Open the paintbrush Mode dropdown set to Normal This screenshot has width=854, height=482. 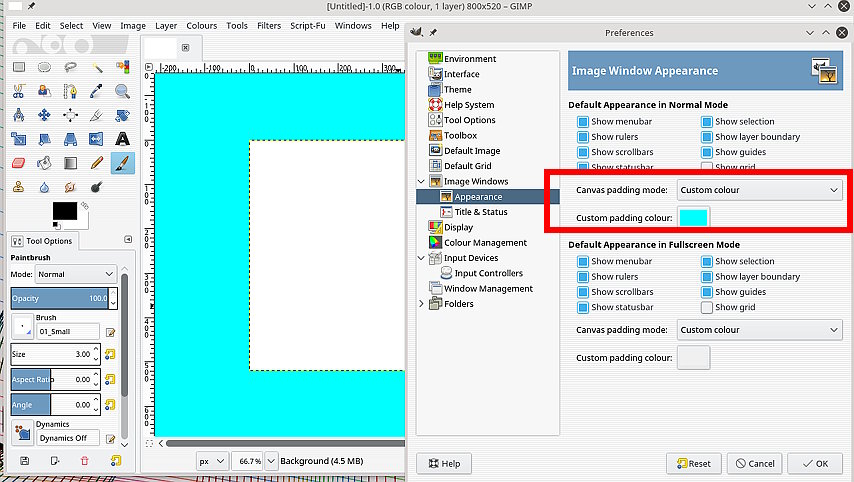76,274
